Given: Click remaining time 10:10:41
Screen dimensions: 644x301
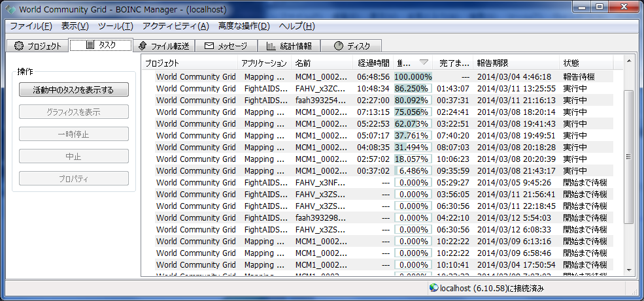Looking at the screenshot, I should [x=452, y=265].
